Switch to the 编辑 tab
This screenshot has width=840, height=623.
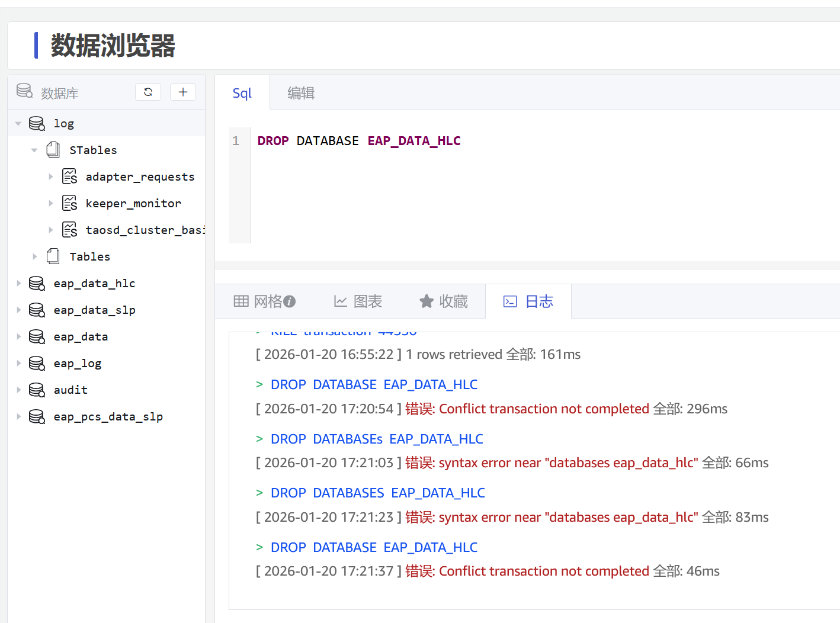[301, 93]
